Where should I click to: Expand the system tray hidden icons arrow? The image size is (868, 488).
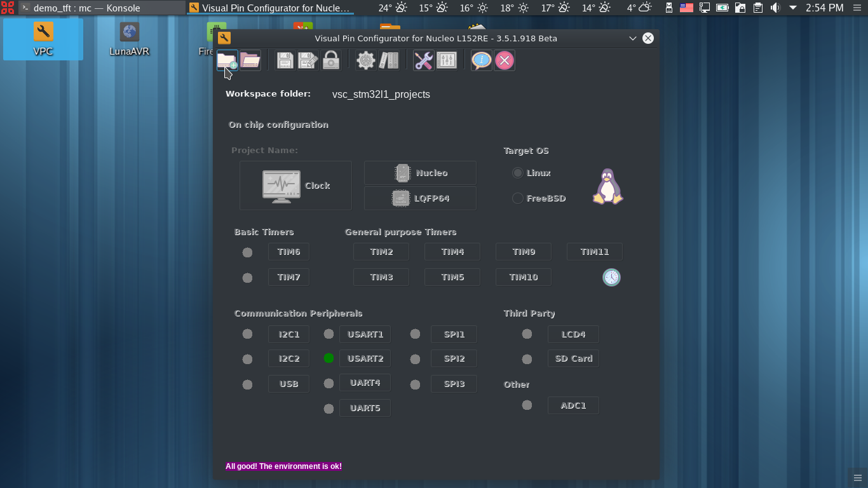793,8
